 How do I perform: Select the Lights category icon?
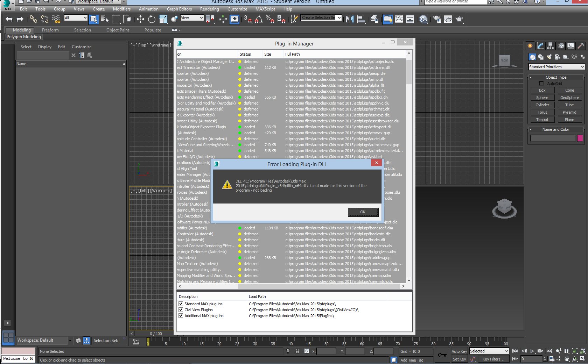[x=549, y=57]
